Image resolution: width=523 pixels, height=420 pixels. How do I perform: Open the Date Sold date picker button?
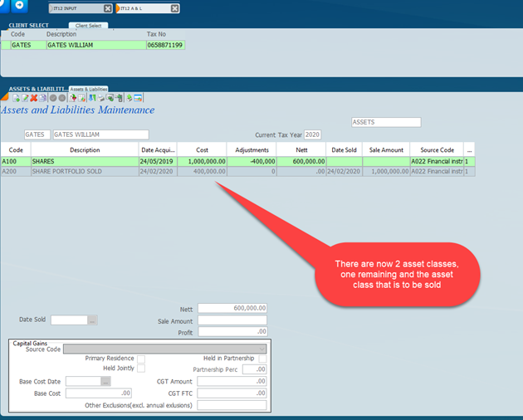coord(93,320)
